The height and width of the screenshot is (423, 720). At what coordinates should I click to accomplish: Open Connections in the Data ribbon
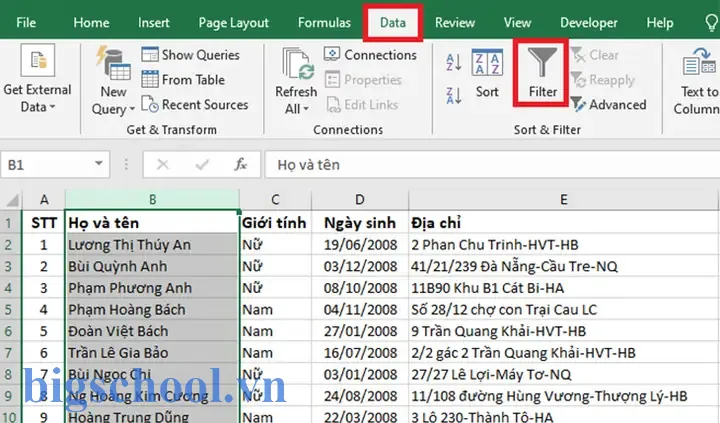point(370,55)
